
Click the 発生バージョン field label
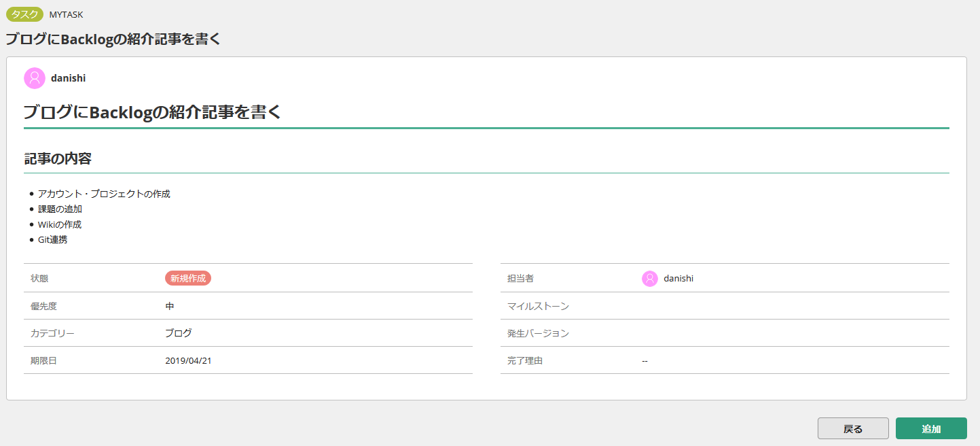click(x=539, y=333)
